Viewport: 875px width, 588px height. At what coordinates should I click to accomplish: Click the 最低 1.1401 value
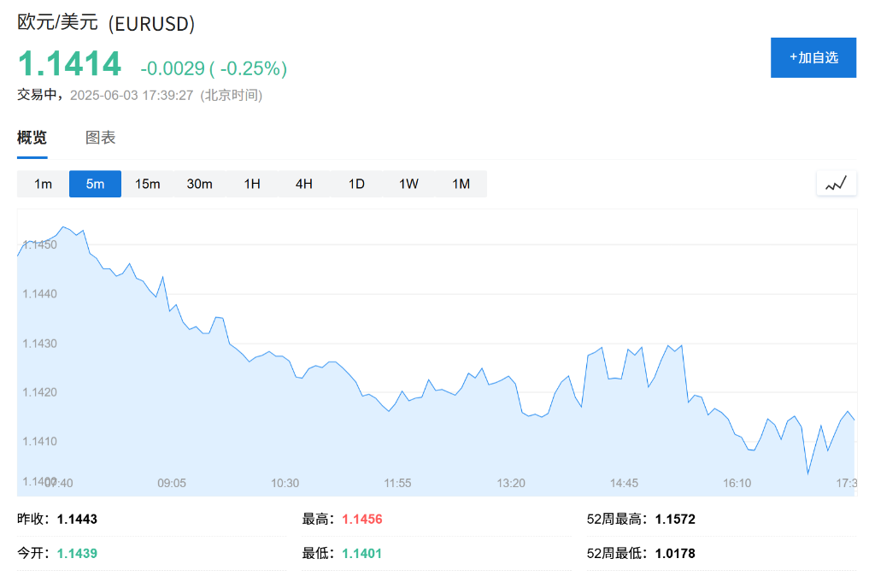362,554
